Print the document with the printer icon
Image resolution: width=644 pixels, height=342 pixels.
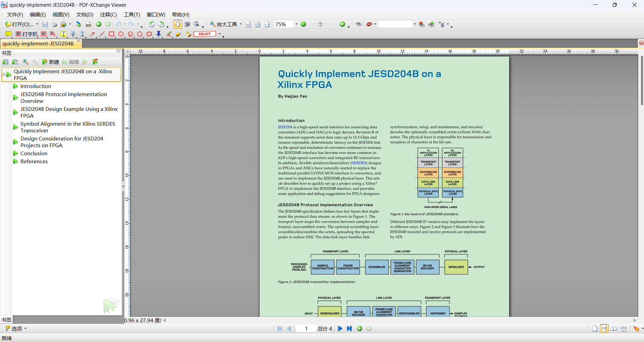coord(54,24)
